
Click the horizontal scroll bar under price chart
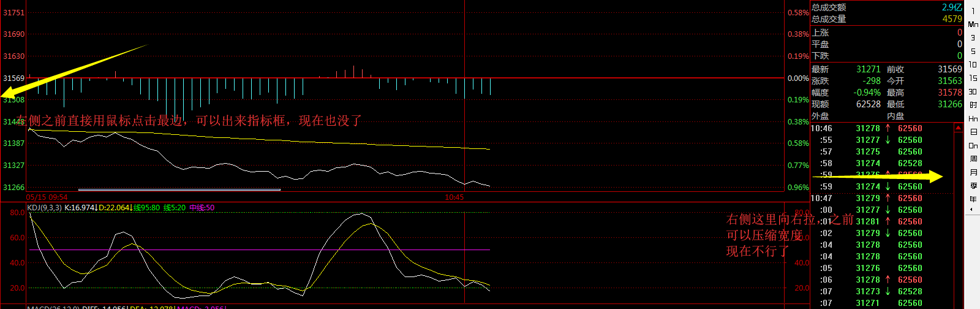tap(179, 190)
